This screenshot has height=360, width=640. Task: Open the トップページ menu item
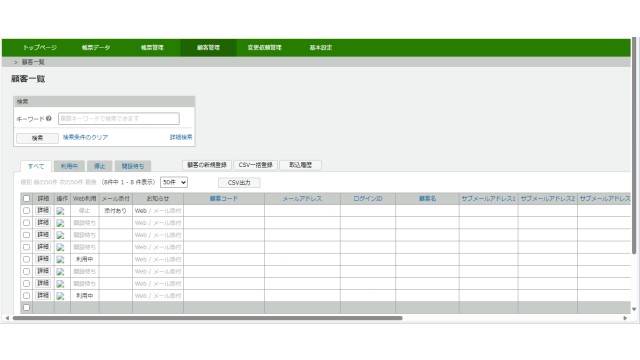point(40,47)
